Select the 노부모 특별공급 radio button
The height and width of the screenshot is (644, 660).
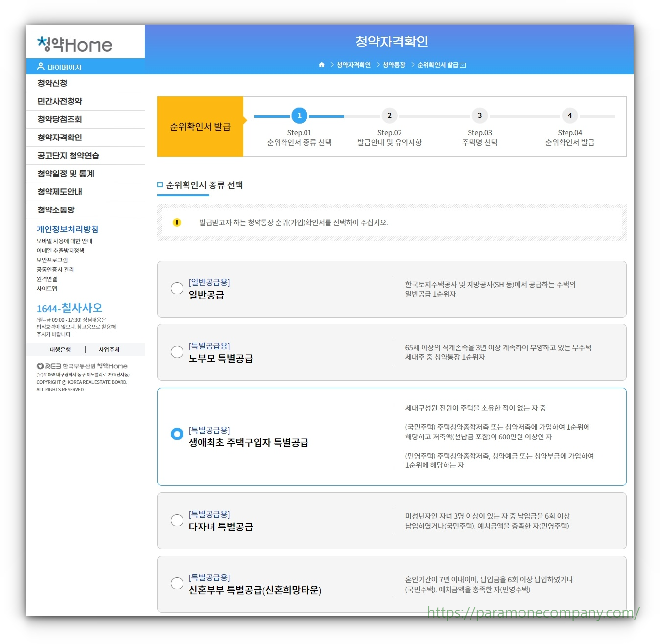click(x=177, y=352)
